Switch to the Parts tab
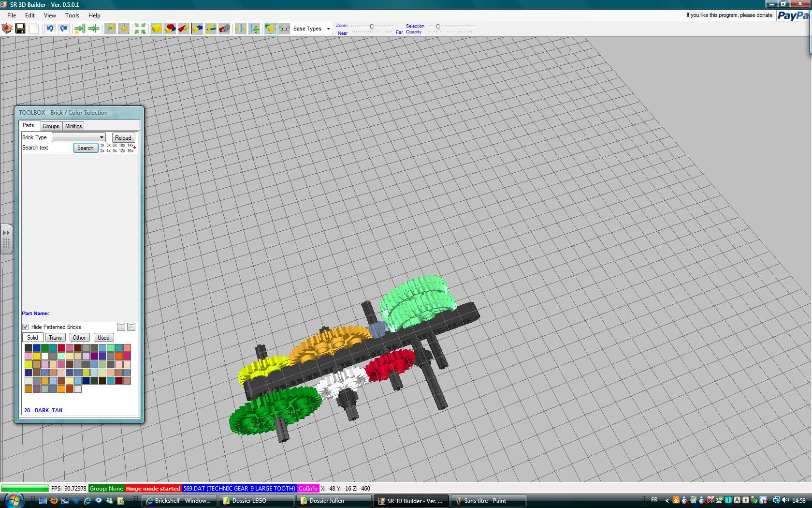812x508 pixels. (x=29, y=125)
